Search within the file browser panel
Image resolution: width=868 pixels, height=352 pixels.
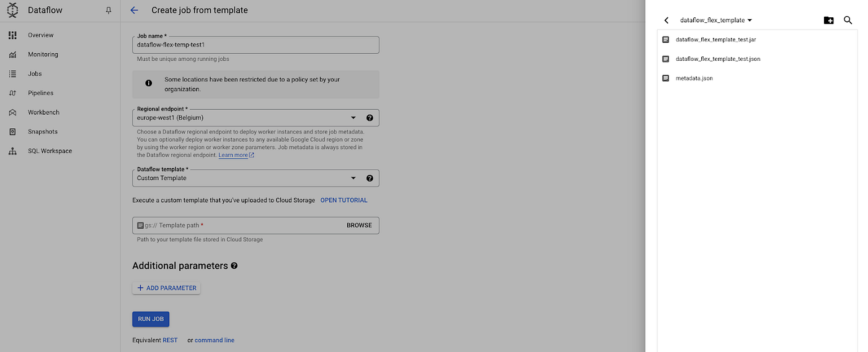pyautogui.click(x=848, y=20)
